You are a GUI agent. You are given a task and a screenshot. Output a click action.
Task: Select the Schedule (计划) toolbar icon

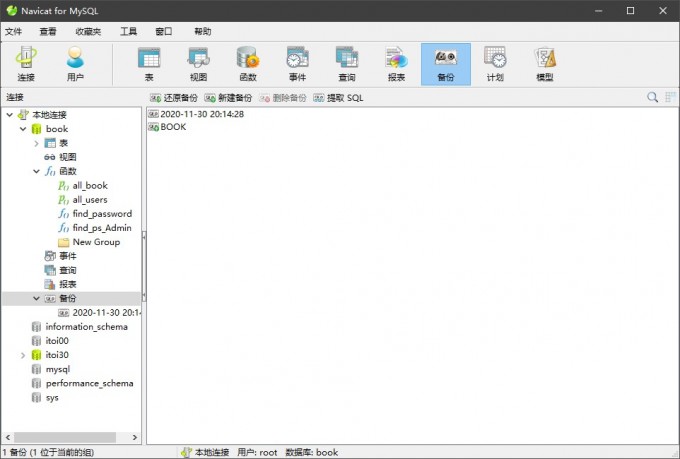click(x=495, y=64)
